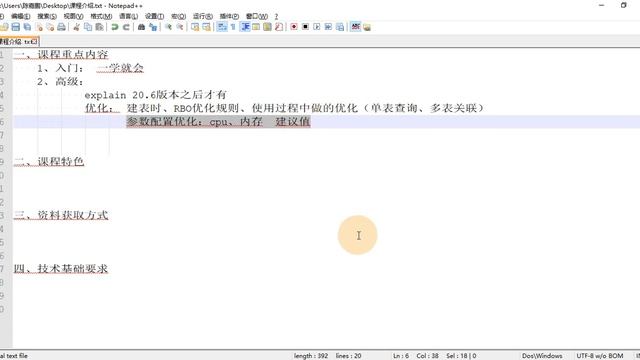Toggle synchronized vertical scrolling icon
This screenshot has height=360, width=640.
point(195,27)
